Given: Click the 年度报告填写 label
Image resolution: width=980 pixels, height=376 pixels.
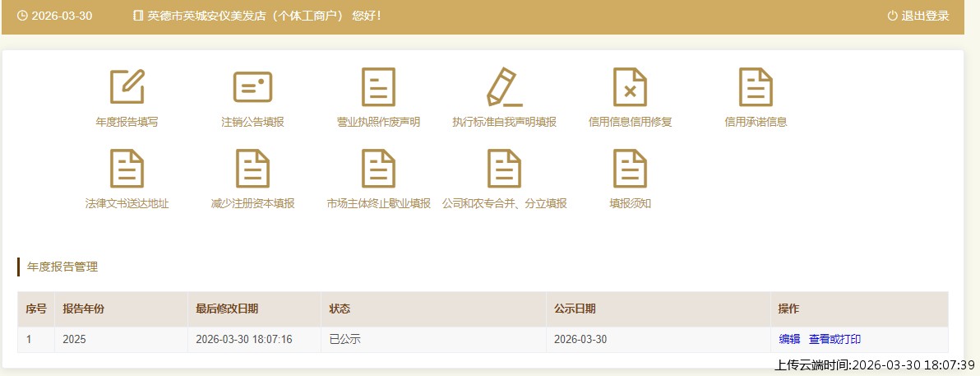Looking at the screenshot, I should (x=127, y=122).
